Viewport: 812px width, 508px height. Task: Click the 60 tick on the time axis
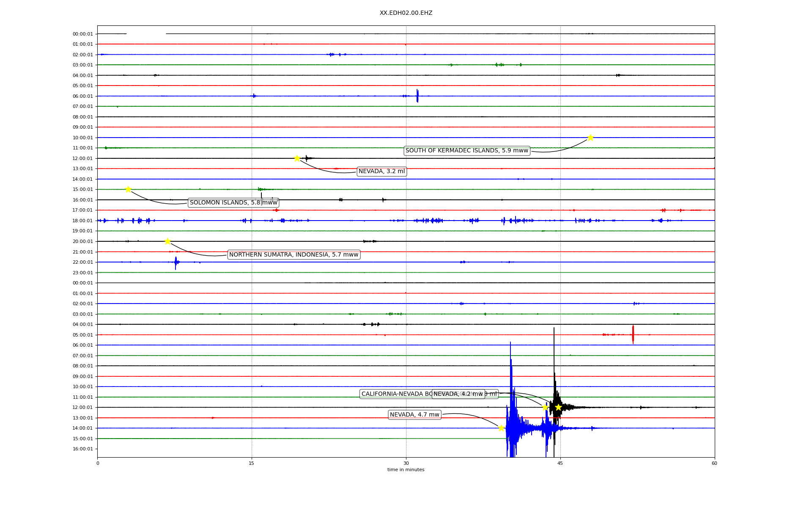click(714, 463)
